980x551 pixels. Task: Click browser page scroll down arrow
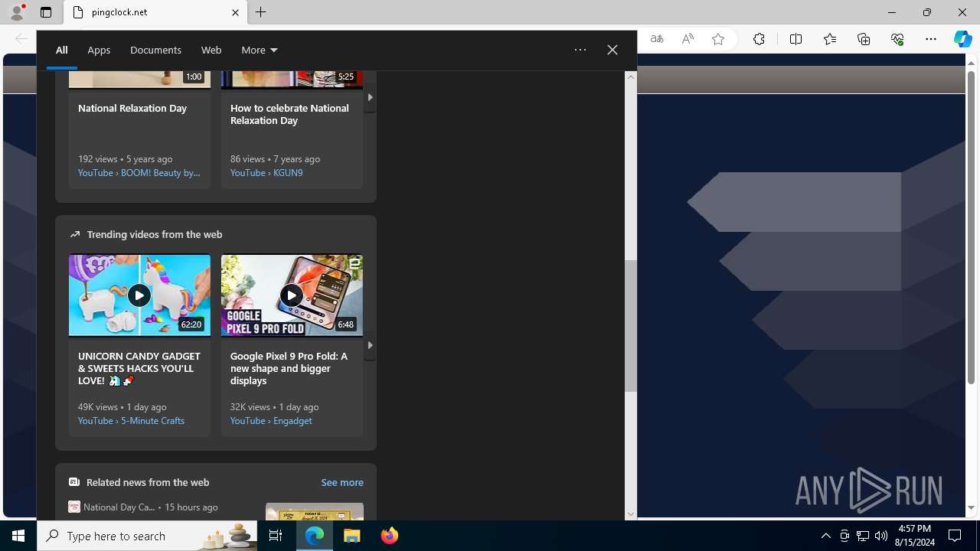pos(972,507)
